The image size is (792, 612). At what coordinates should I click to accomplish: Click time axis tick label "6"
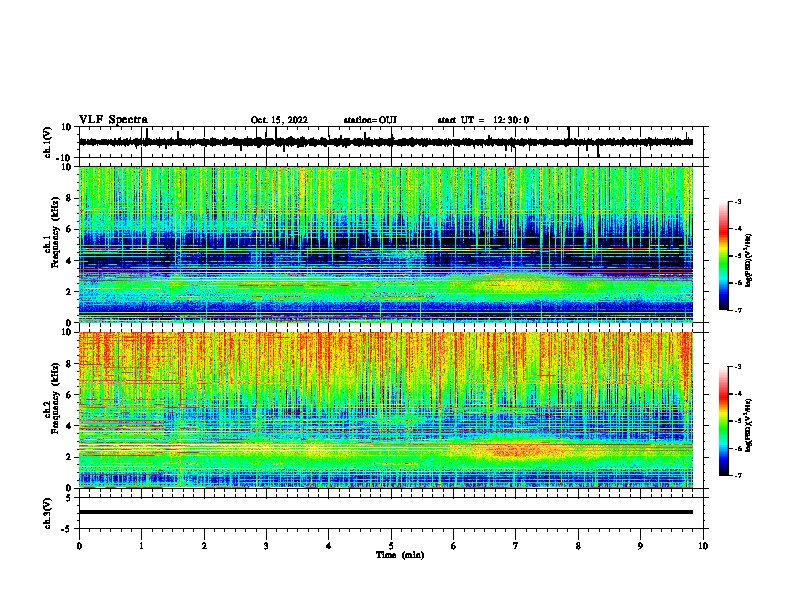pos(454,546)
